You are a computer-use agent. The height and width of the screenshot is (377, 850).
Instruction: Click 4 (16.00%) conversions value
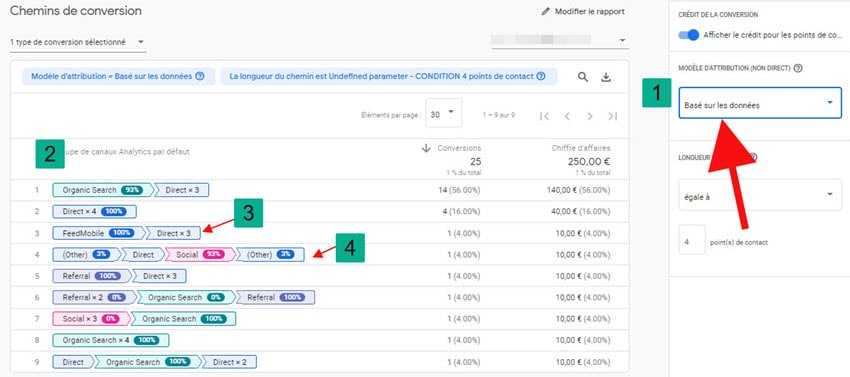[x=462, y=212]
